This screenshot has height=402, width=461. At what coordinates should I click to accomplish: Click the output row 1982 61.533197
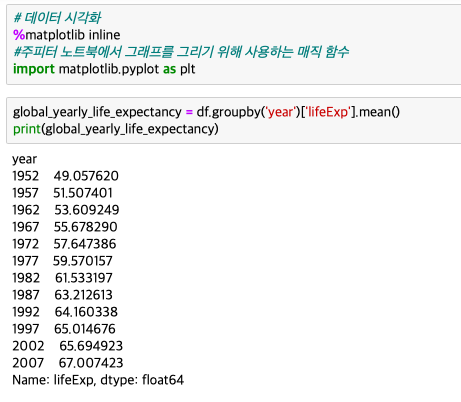tap(63, 278)
